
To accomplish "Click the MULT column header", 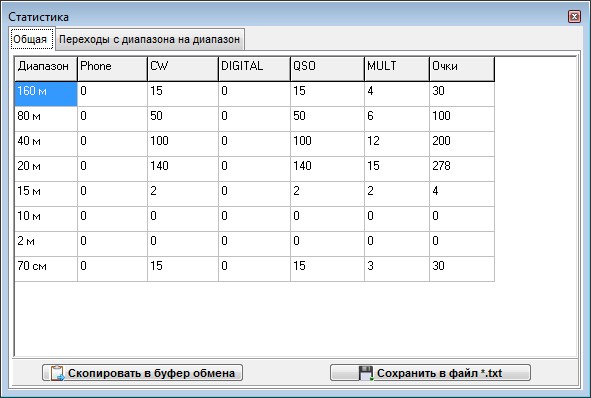I will pyautogui.click(x=397, y=69).
